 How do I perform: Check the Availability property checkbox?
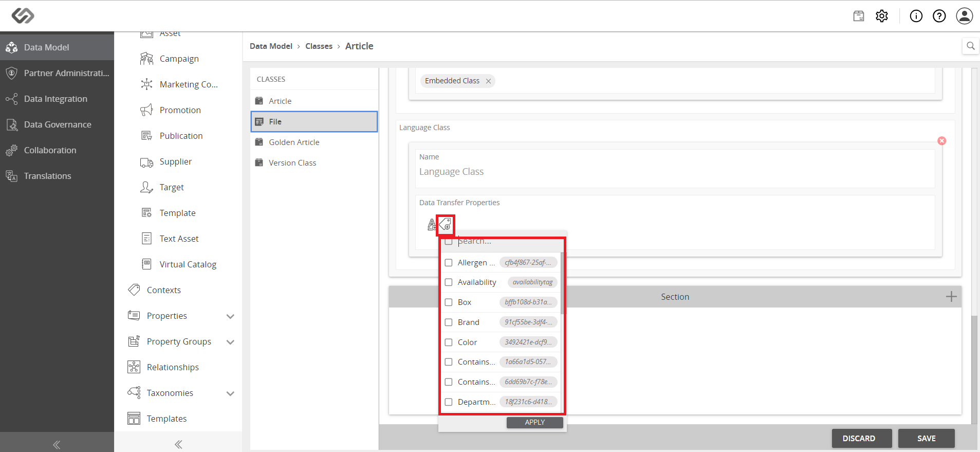[x=449, y=282]
